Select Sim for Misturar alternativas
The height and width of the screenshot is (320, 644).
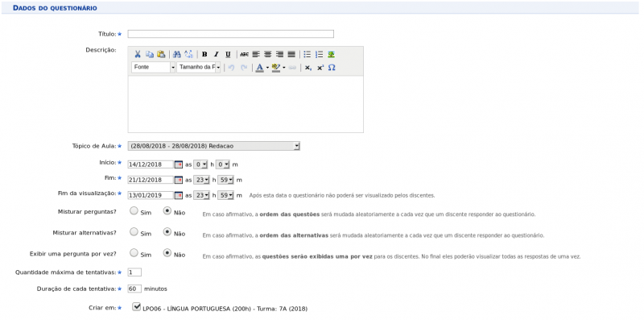pyautogui.click(x=134, y=232)
